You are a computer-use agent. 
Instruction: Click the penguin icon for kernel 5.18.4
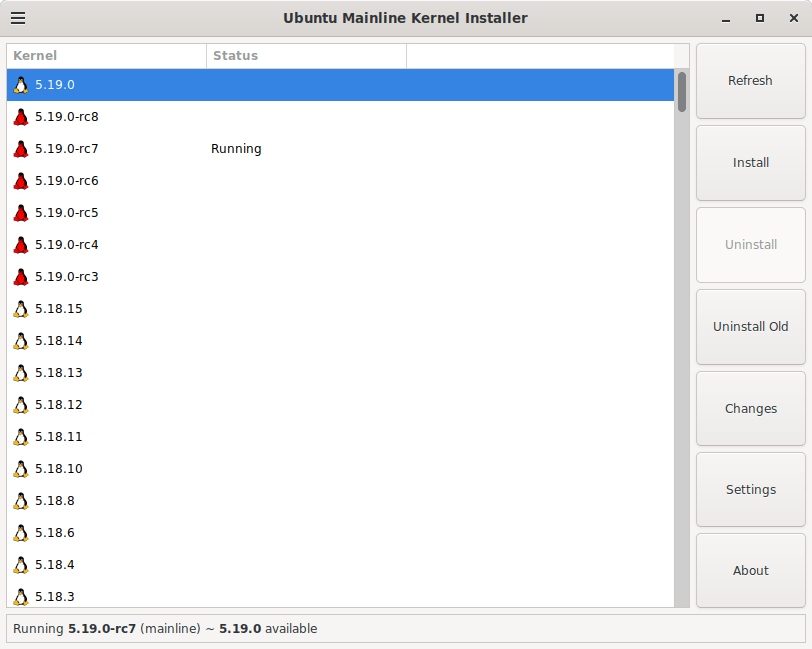[x=21, y=565]
